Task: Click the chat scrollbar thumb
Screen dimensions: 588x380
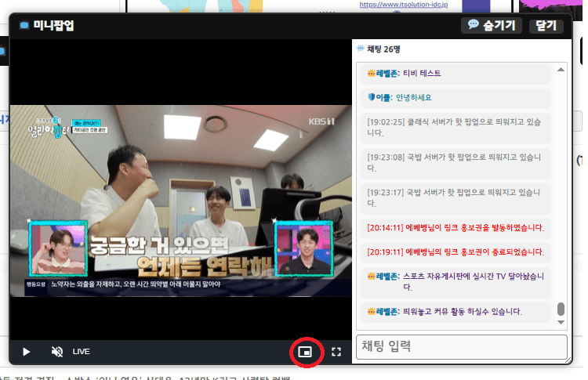Action: point(561,309)
